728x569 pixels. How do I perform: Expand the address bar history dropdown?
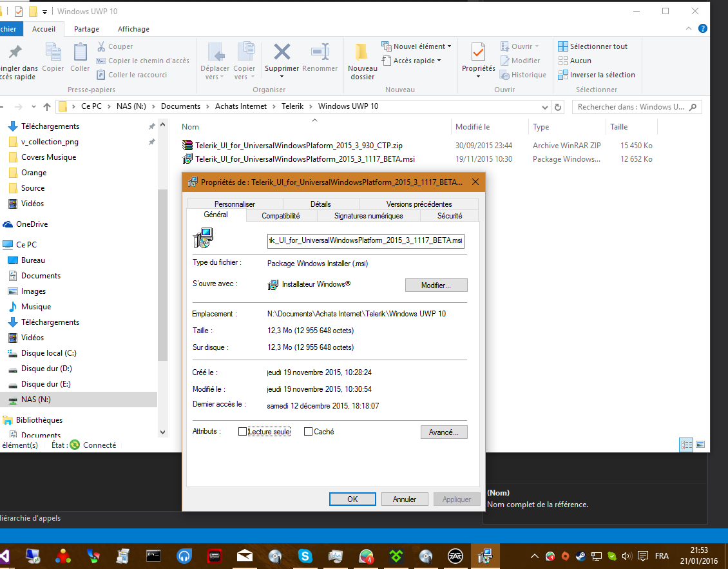click(544, 108)
